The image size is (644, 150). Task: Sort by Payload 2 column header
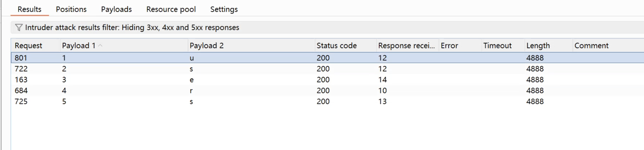tap(206, 46)
